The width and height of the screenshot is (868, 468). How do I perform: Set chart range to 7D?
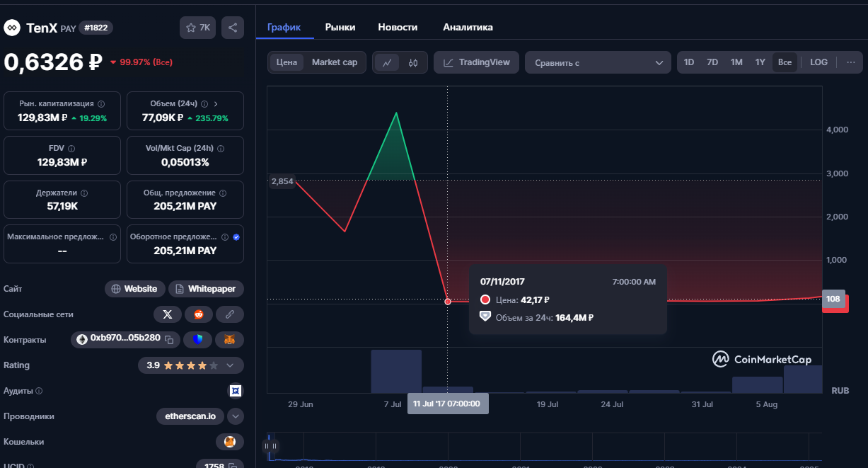[712, 62]
